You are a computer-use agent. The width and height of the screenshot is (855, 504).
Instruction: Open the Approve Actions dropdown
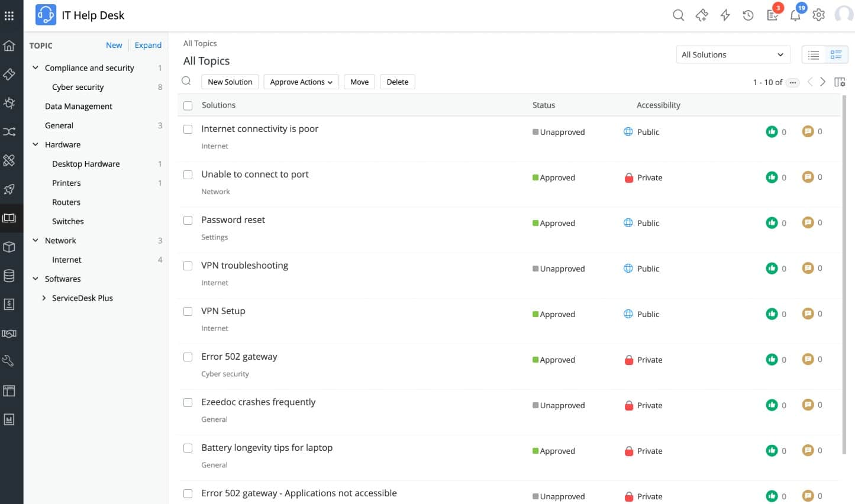tap(301, 82)
